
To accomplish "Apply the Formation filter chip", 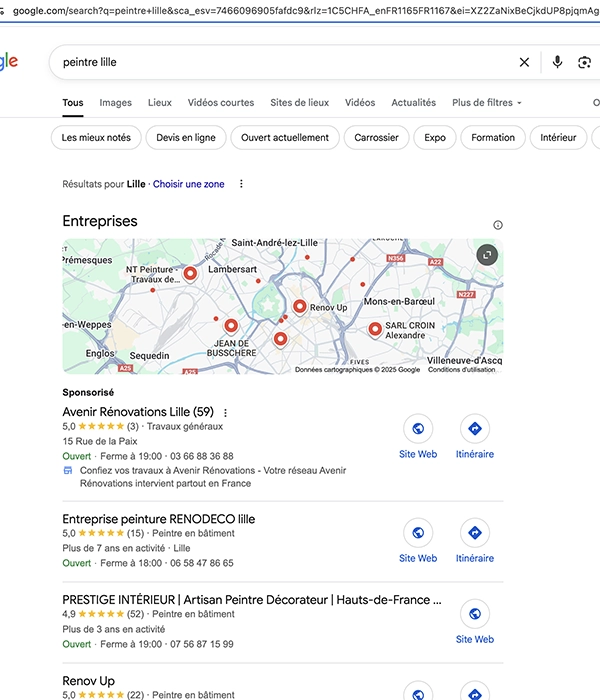I will [x=493, y=138].
